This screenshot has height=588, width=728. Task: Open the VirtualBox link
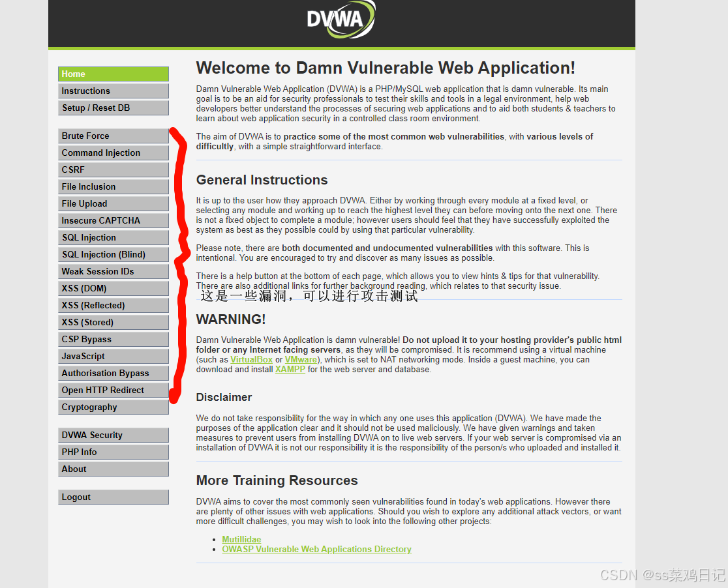pyautogui.click(x=251, y=359)
